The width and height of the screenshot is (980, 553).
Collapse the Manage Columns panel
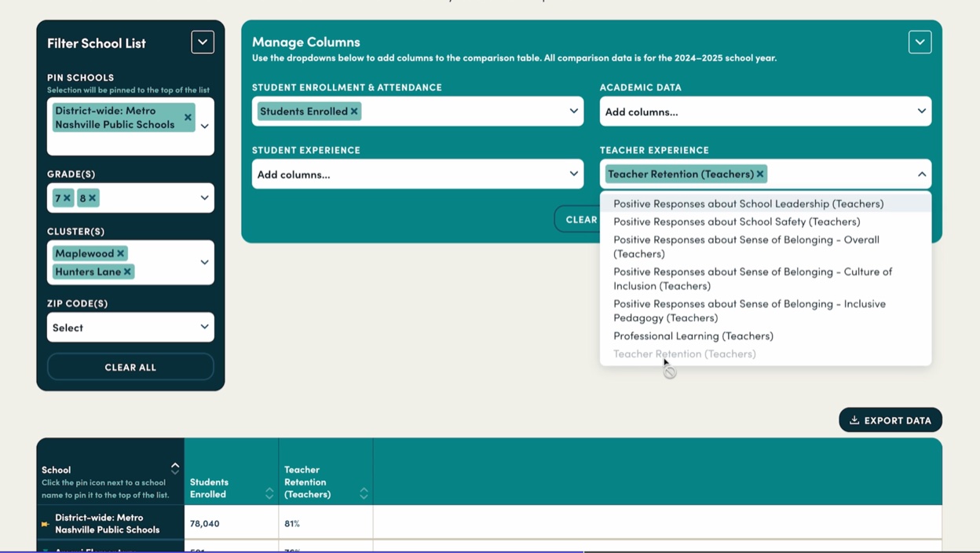920,42
